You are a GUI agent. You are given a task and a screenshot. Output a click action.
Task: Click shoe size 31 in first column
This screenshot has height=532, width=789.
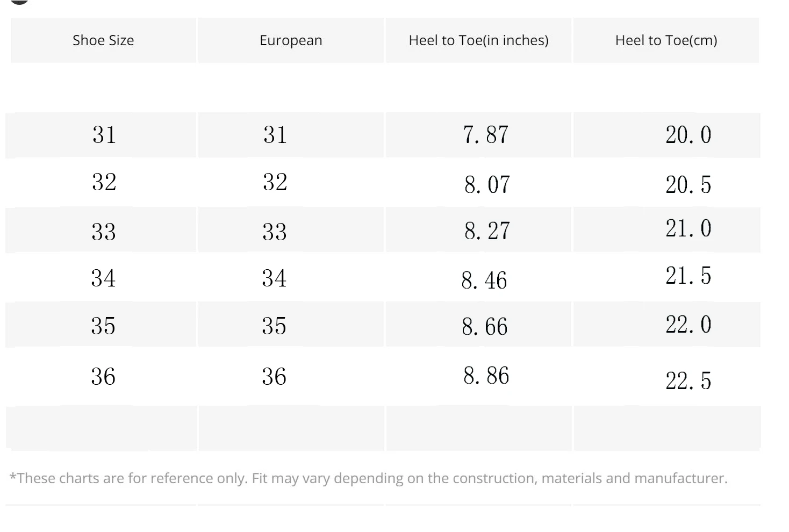point(104,135)
